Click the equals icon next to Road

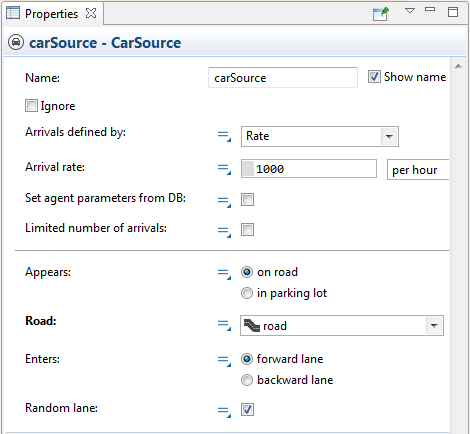[x=224, y=325]
